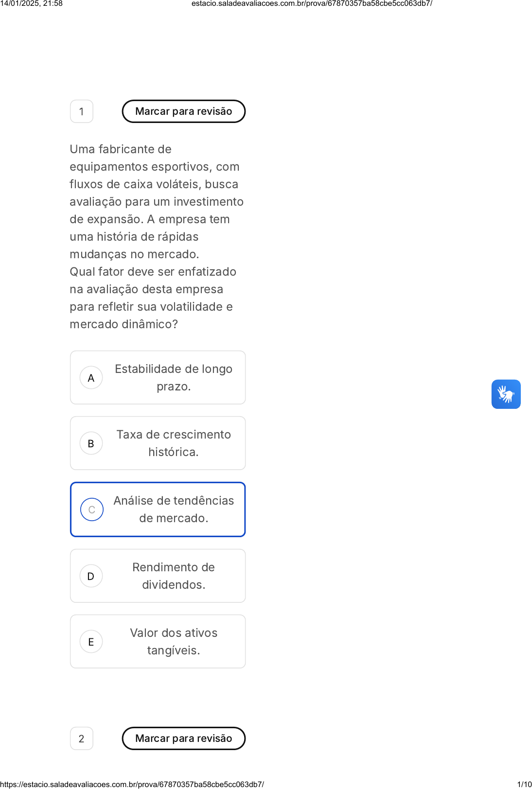
Task: Select the 'Valor dos ativos tangíveis' answer text
Action: [174, 642]
